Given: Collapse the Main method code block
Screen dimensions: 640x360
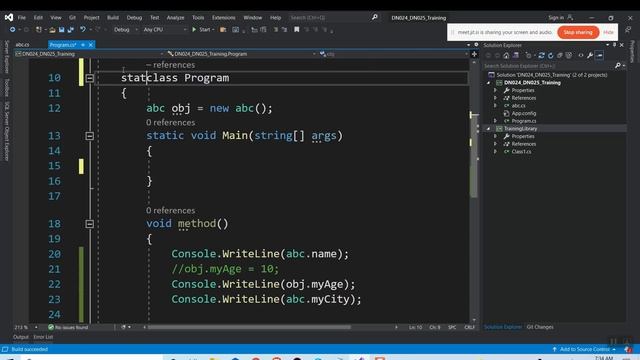Looking at the screenshot, I should [90, 136].
